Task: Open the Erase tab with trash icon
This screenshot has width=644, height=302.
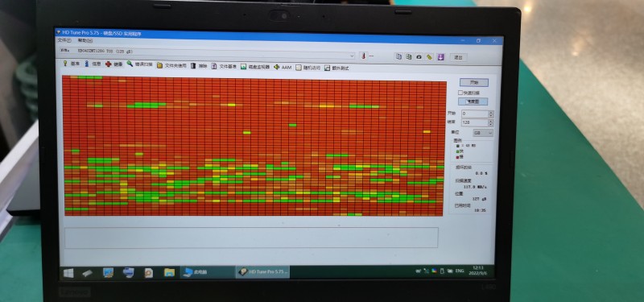Action: (x=199, y=66)
